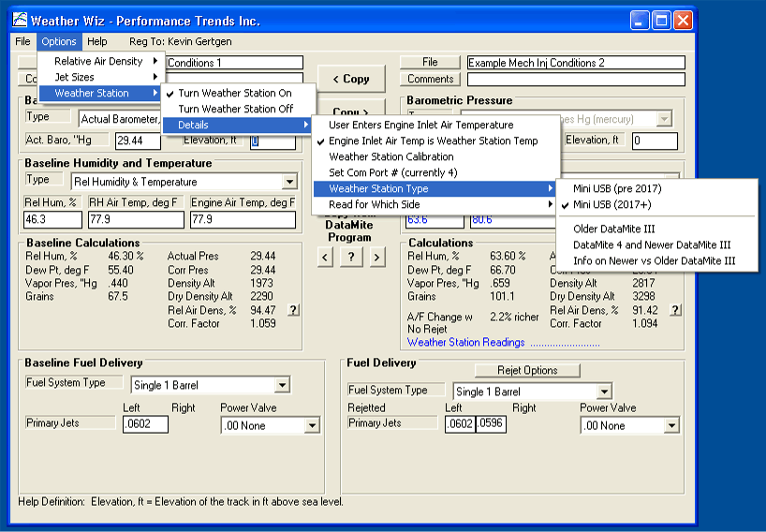Click the '< Copy' button
The height and width of the screenshot is (532, 766).
coord(351,79)
